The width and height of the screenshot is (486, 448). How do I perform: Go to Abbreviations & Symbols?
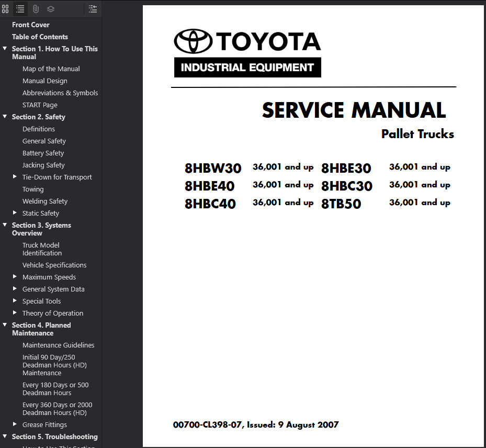60,93
